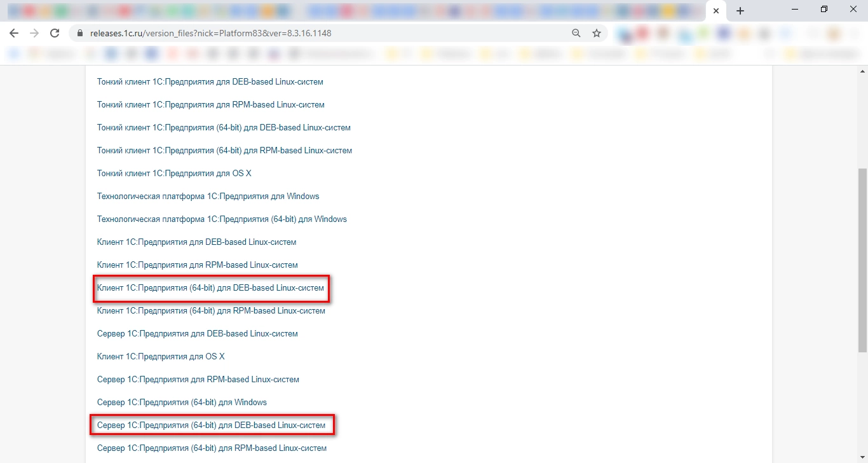The image size is (868, 463).
Task: Open thin client (64-bit) RPM-based Linux link
Action: pyautogui.click(x=224, y=151)
